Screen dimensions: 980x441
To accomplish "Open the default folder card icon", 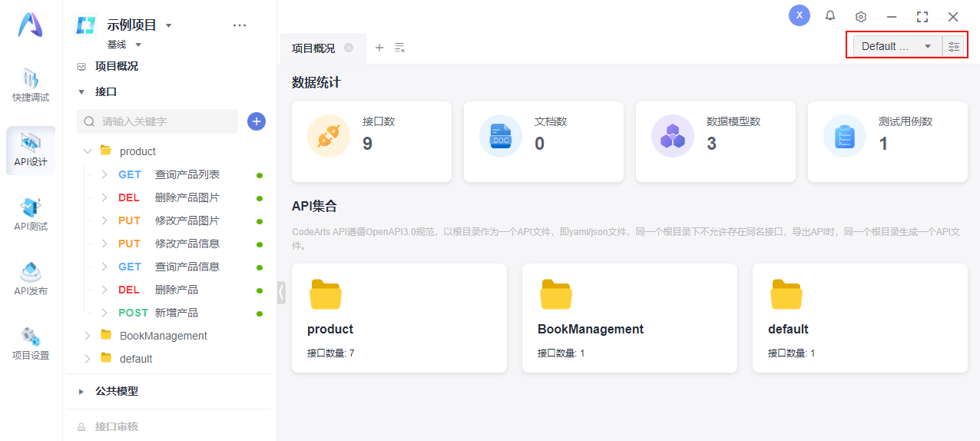I will coord(786,294).
